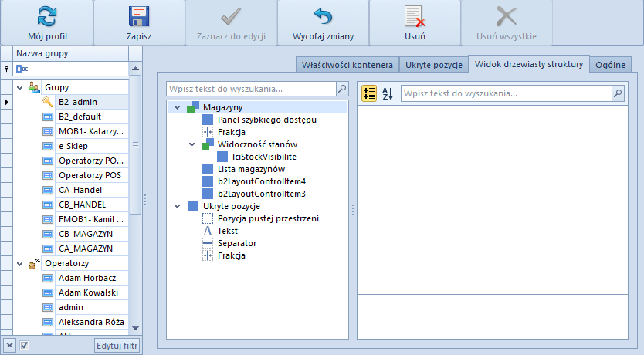Click the icon beside CB_MAGAZYN
Image resolution: width=644 pixels, height=355 pixels.
coord(48,234)
